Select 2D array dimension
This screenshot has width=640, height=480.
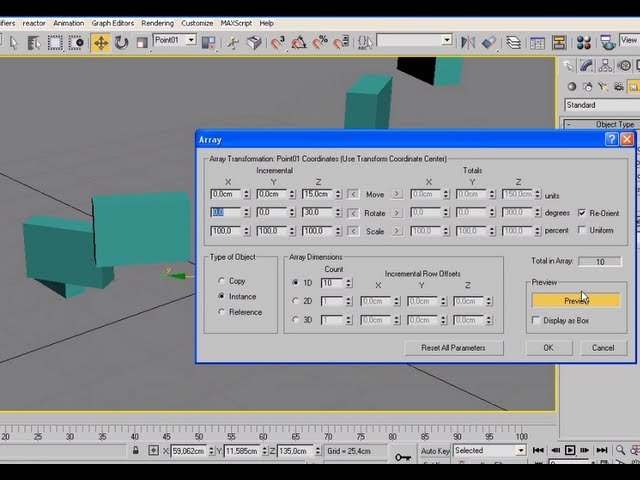(x=296, y=301)
